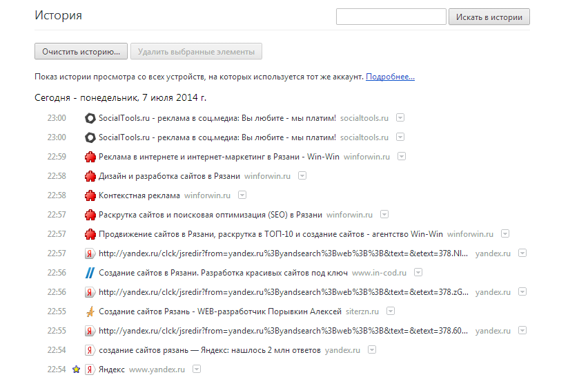
Task: Open dropdown arrow on the etext=378.NI yandex.ru row
Action: (522, 253)
